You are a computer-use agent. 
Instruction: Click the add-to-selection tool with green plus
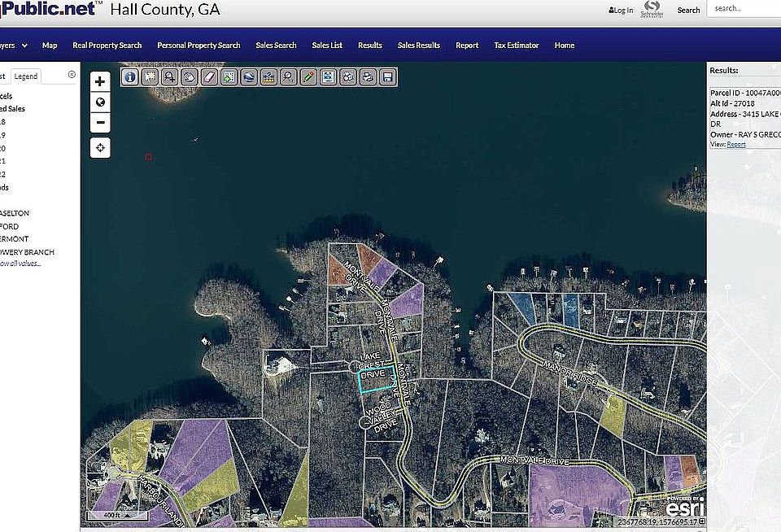coord(229,77)
